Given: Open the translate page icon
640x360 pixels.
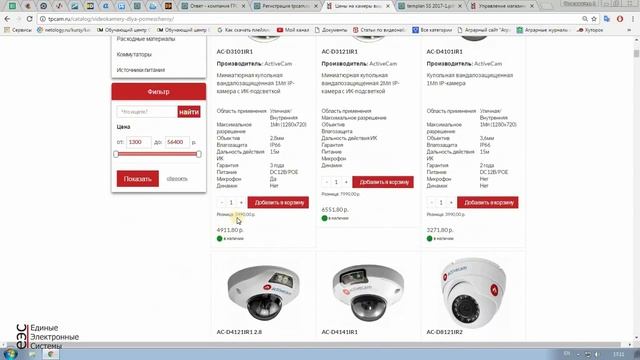Looking at the screenshot, I should tap(607, 19).
